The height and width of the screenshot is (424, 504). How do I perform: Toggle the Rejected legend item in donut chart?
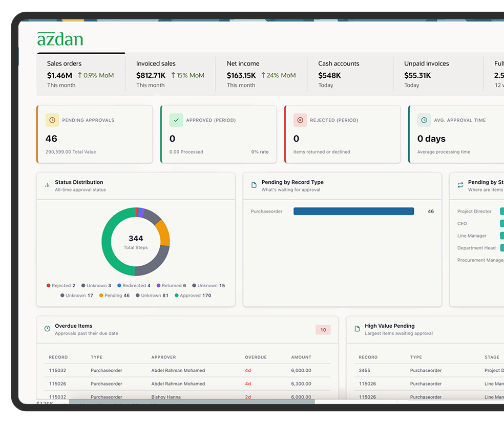(x=61, y=286)
